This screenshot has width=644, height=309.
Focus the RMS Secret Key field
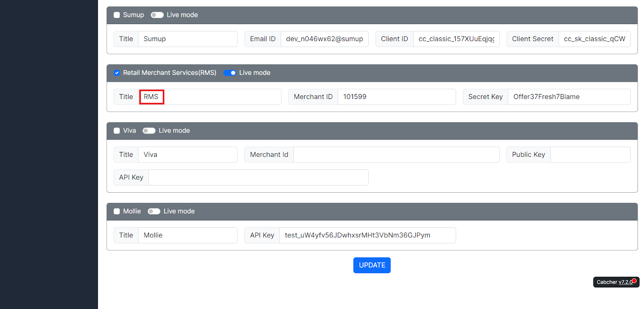pyautogui.click(x=569, y=97)
